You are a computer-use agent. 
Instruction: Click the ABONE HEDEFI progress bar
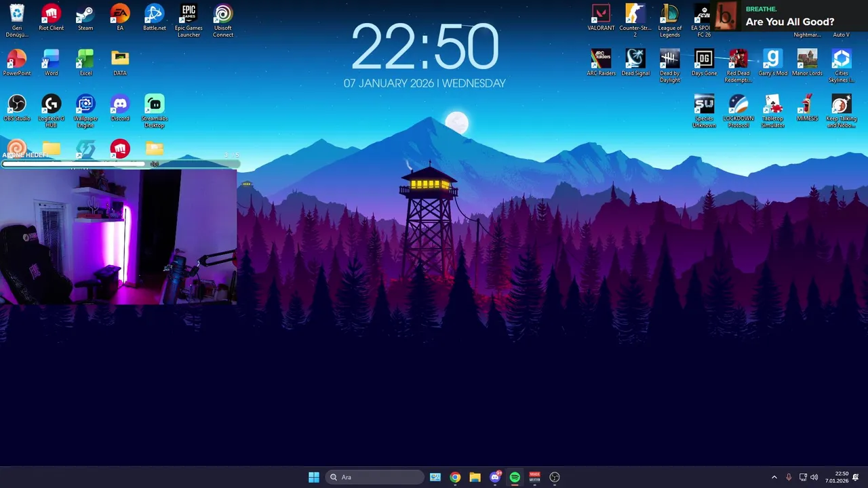pos(120,164)
